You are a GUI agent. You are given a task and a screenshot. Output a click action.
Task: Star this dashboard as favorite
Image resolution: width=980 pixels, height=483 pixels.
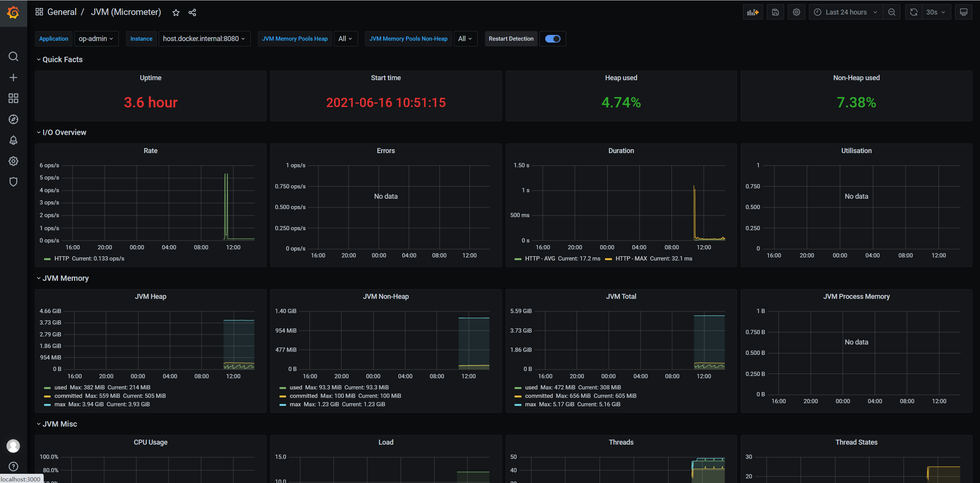click(176, 12)
